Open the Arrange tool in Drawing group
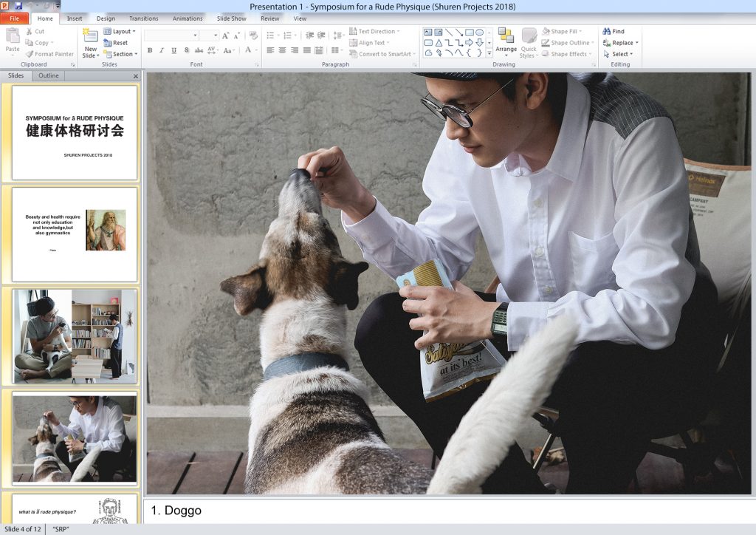 [506, 42]
